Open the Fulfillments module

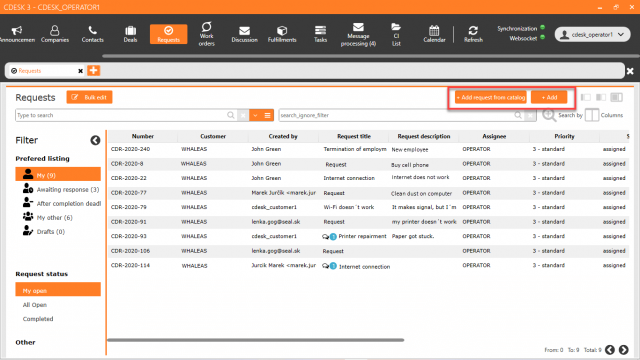[282, 34]
